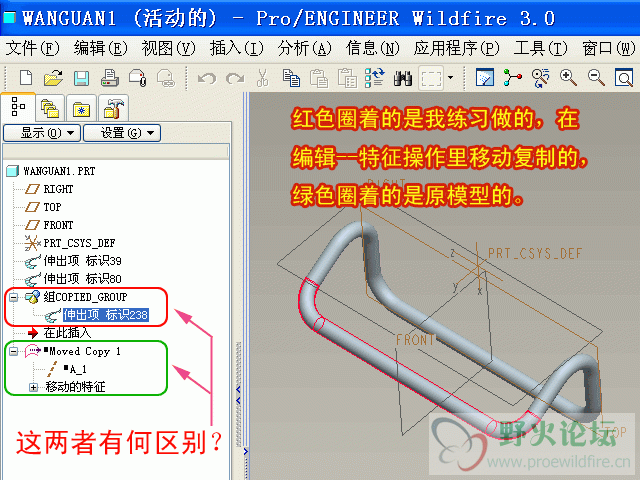The image size is (640, 480).
Task: Open the 窗口(W) menu
Action: tap(608, 49)
